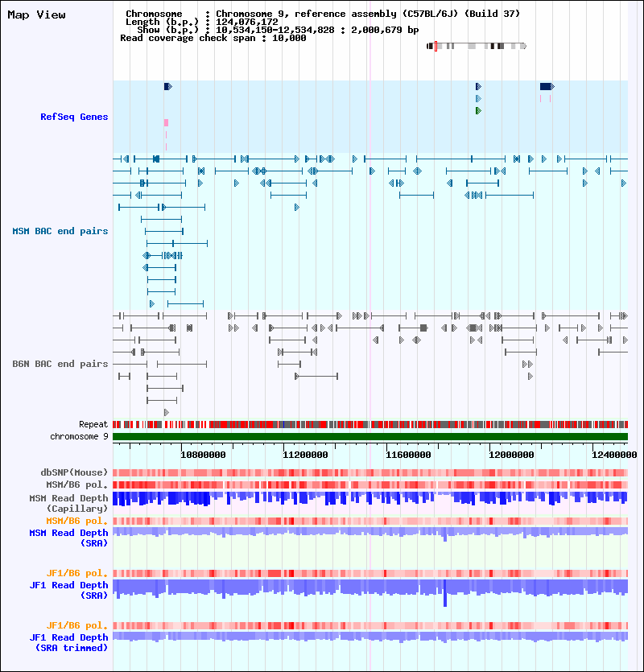Click the 11200000 position on ruler
The image size is (644, 672).
[305, 455]
